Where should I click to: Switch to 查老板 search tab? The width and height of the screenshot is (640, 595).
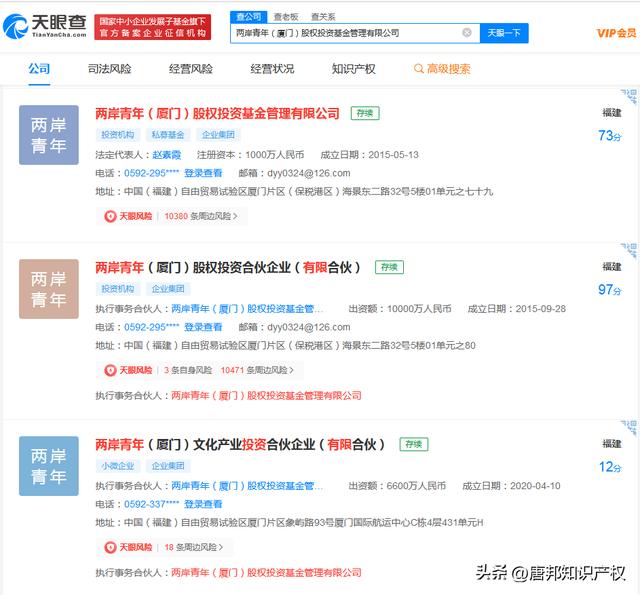click(286, 17)
